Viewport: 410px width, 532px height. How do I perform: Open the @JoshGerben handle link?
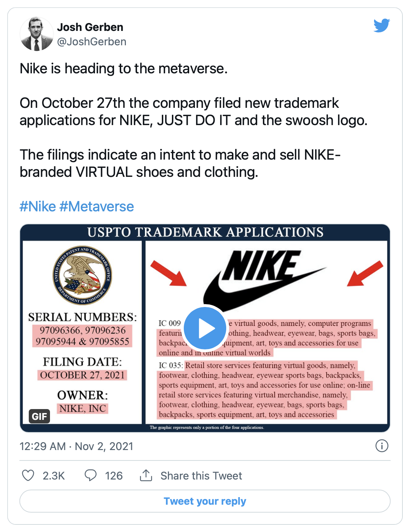92,42
